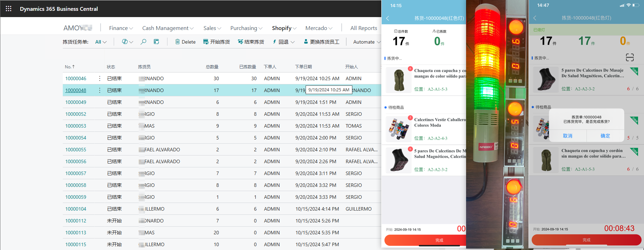Tap the green vest product thumbnail
Screen dimensions: 644x250
[x=399, y=80]
